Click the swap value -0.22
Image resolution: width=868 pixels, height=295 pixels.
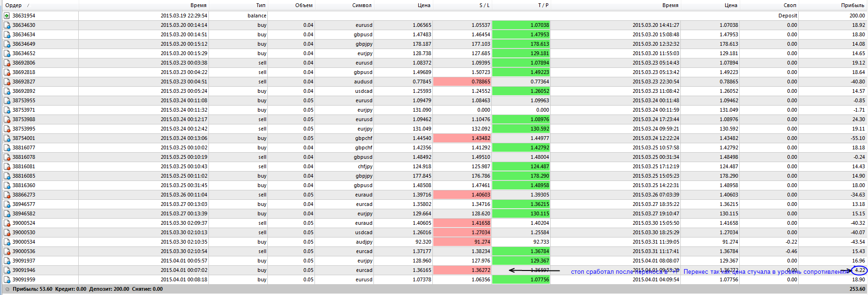(792, 242)
